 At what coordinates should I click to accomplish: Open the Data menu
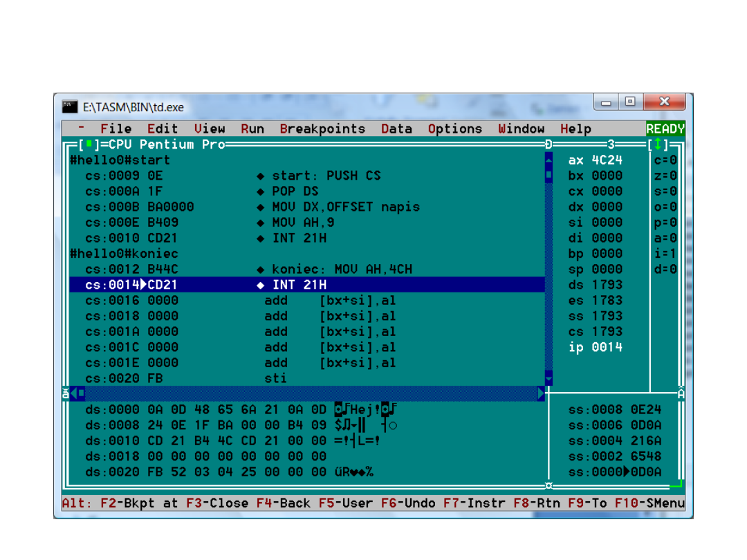396,129
